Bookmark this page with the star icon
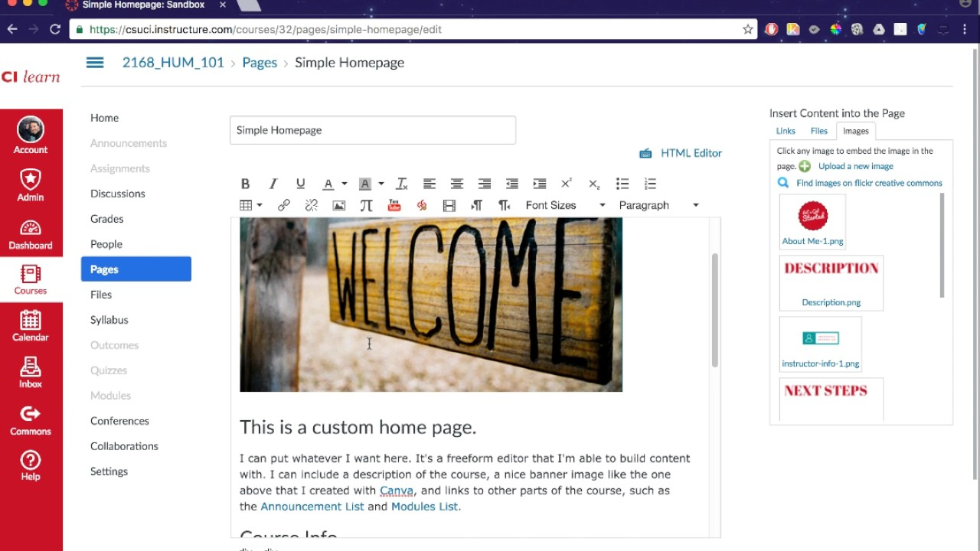Screen dimensions: 980x551 [x=748, y=29]
